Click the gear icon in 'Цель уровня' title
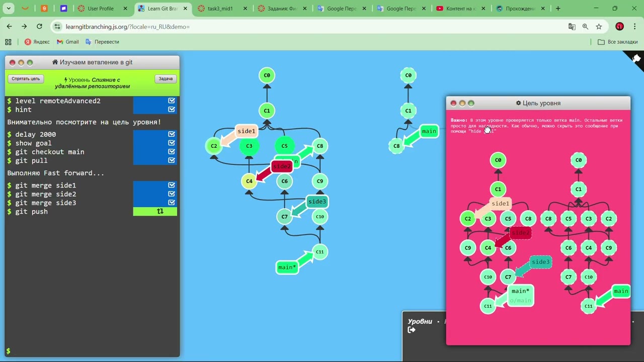Image resolution: width=644 pixels, height=362 pixels. coord(518,103)
